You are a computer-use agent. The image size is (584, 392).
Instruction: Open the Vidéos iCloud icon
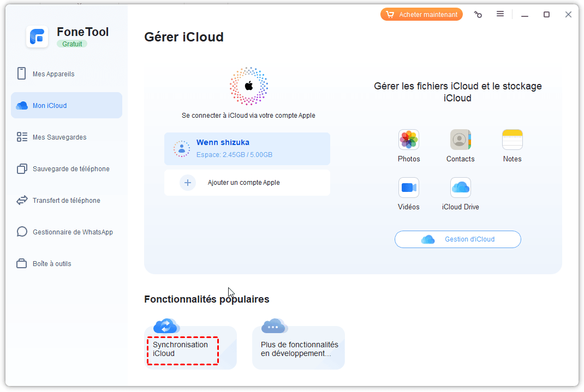[408, 188]
